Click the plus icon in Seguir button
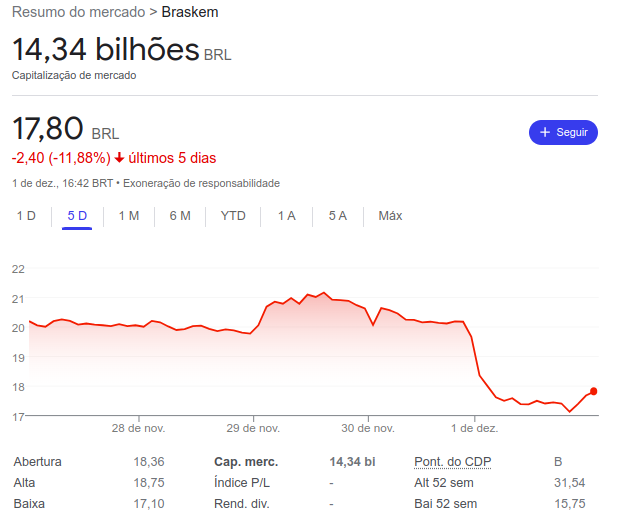This screenshot has height=523, width=627. point(545,132)
